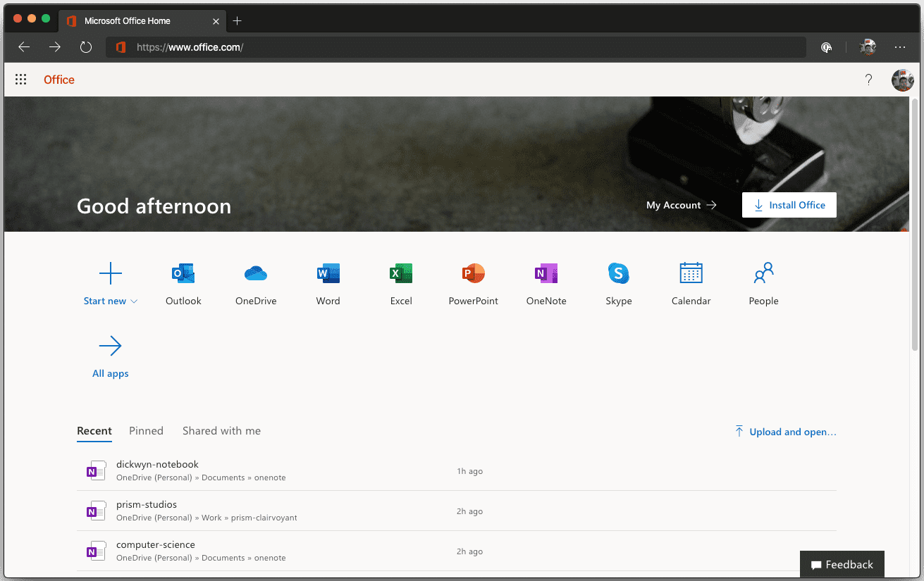Follow the My Account link
The image size is (924, 581).
(681, 205)
